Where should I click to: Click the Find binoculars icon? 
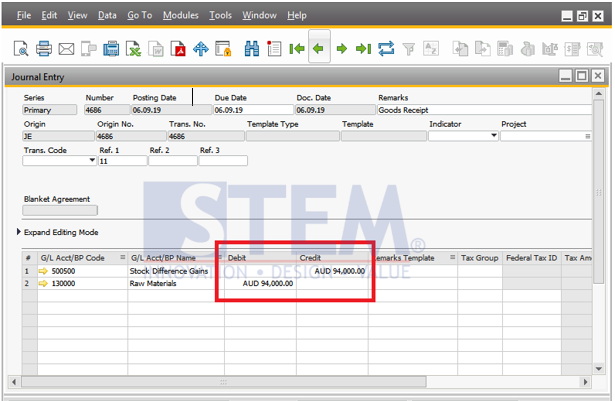[252, 49]
